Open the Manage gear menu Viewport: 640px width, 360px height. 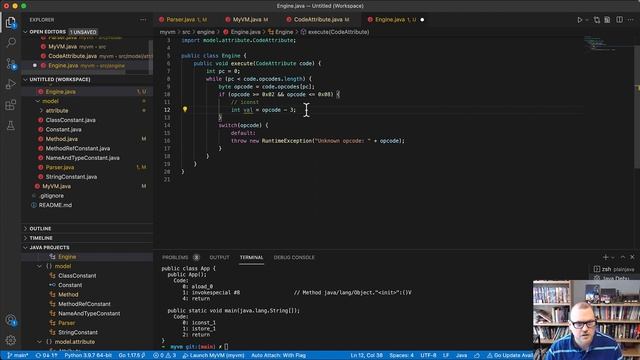point(11,340)
